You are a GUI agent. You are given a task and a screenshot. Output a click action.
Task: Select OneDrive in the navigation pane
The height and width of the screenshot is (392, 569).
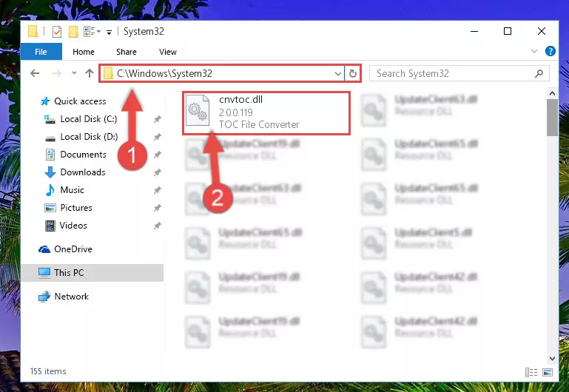[73, 249]
